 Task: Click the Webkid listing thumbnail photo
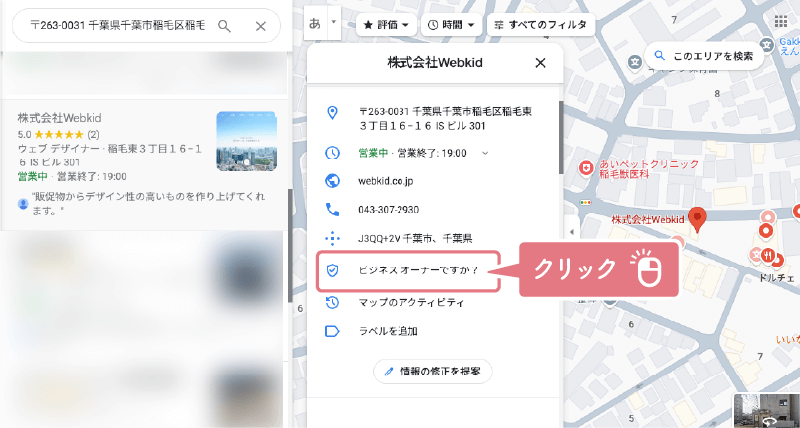(x=246, y=141)
